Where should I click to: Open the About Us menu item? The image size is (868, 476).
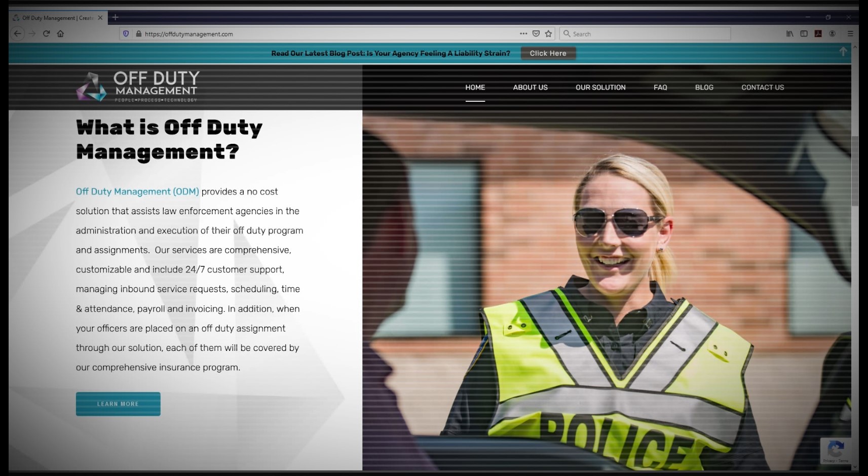[530, 88]
